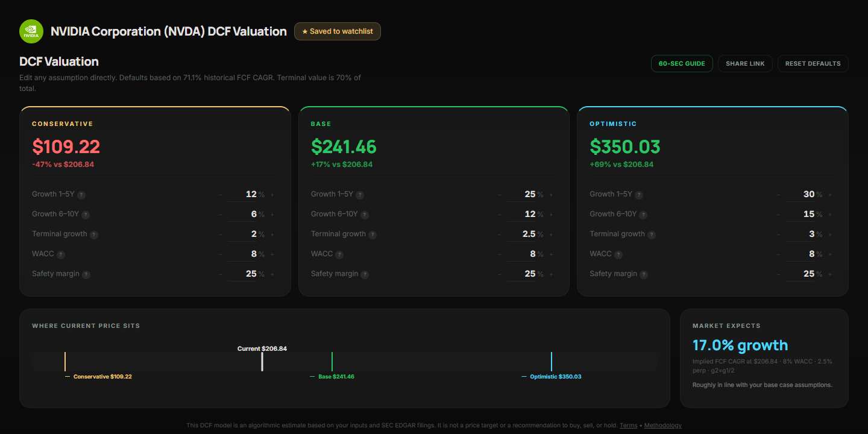Click the 17.0% growth market expectation
This screenshot has height=434, width=868.
pos(740,345)
